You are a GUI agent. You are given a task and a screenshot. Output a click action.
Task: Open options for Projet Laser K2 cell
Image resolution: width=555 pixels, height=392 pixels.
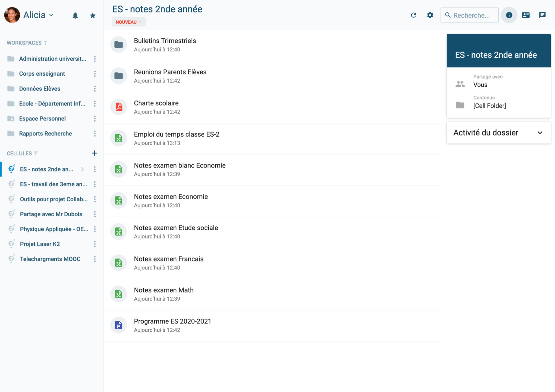pos(95,244)
